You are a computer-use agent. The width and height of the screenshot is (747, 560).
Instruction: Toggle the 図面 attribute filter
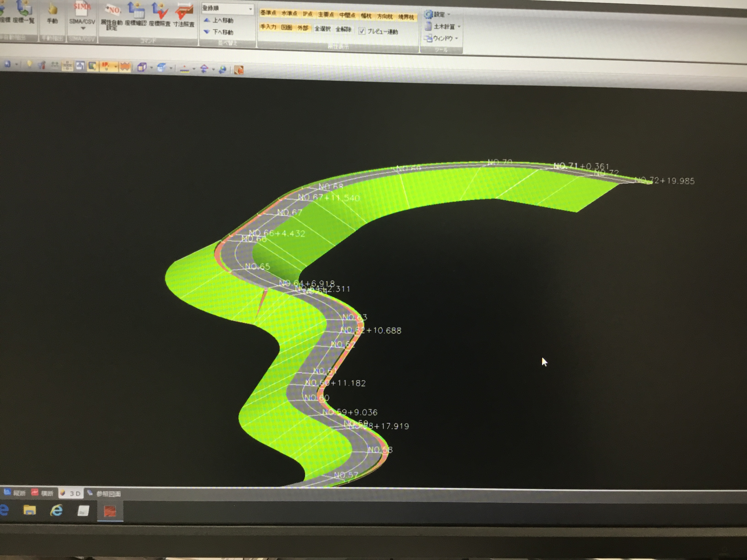pyautogui.click(x=287, y=27)
